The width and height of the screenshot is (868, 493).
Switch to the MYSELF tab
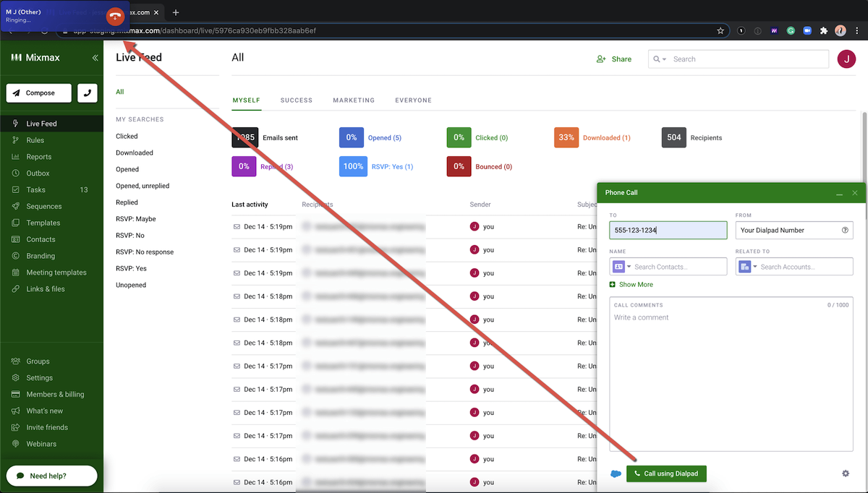tap(246, 100)
